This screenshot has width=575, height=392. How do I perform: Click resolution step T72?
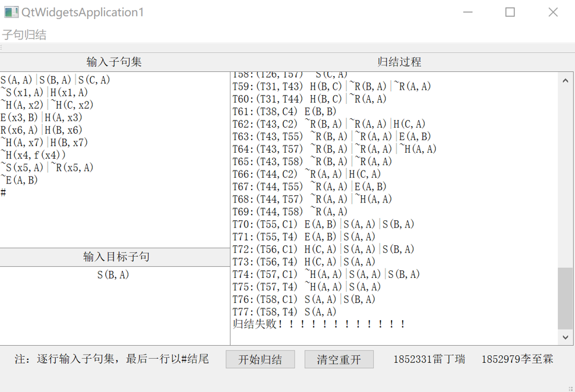coord(323,249)
